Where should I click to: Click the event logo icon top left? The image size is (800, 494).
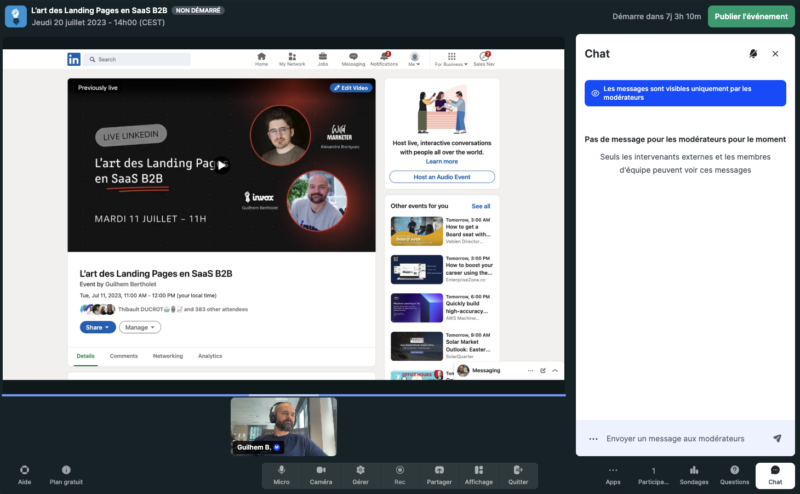(x=16, y=16)
